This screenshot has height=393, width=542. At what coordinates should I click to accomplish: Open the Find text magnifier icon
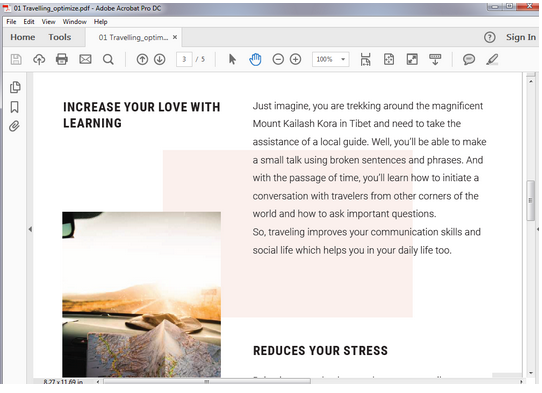point(108,59)
